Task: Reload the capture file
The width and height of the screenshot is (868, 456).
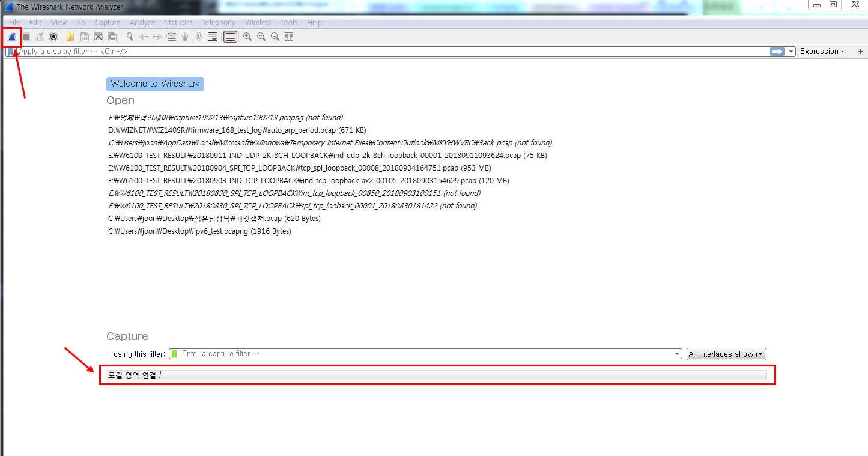Action: tap(112, 37)
